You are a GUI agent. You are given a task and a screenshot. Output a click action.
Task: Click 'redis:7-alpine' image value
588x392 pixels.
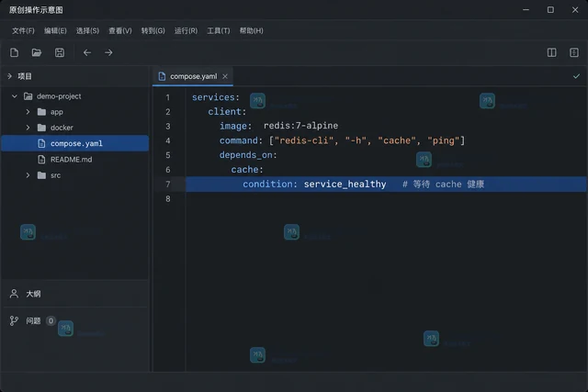300,126
